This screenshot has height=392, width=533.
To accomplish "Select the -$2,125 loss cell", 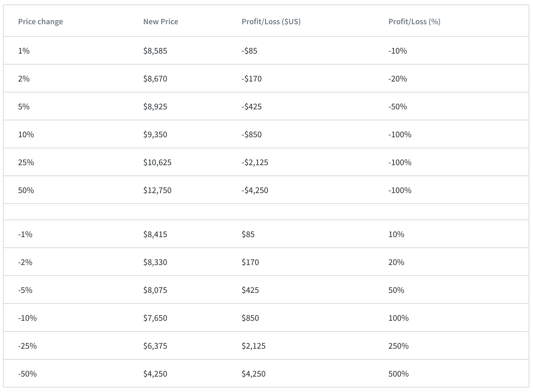I will tap(255, 163).
